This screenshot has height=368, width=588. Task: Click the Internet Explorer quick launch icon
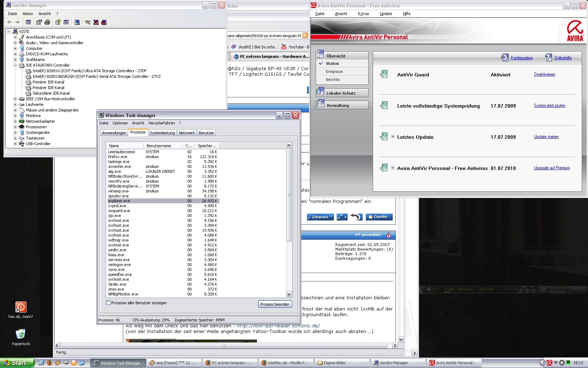(41, 363)
